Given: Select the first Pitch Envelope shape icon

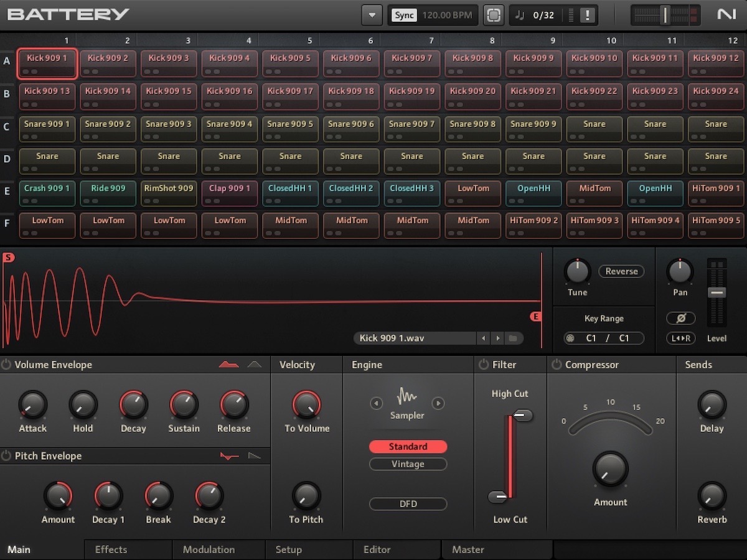Looking at the screenshot, I should 230,456.
